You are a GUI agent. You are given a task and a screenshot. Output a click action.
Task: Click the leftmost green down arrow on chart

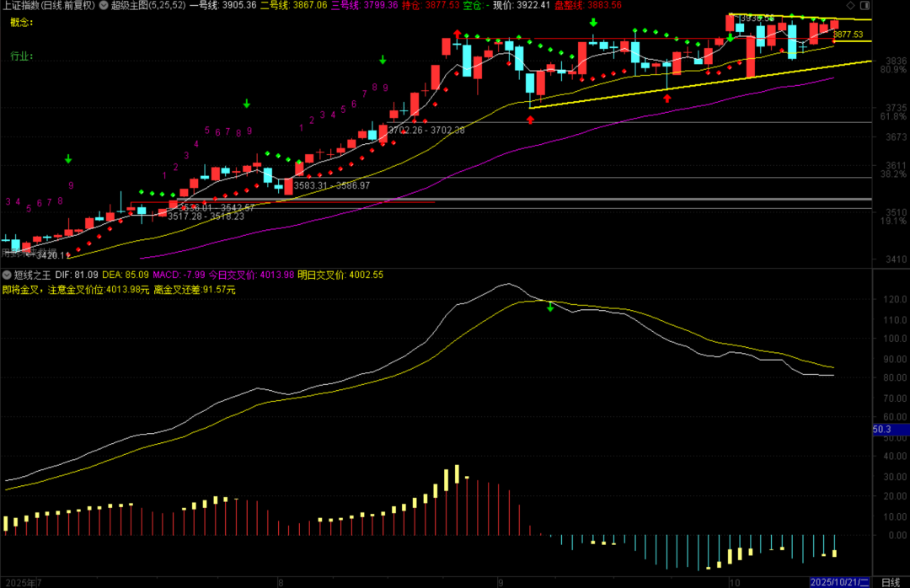tap(68, 158)
